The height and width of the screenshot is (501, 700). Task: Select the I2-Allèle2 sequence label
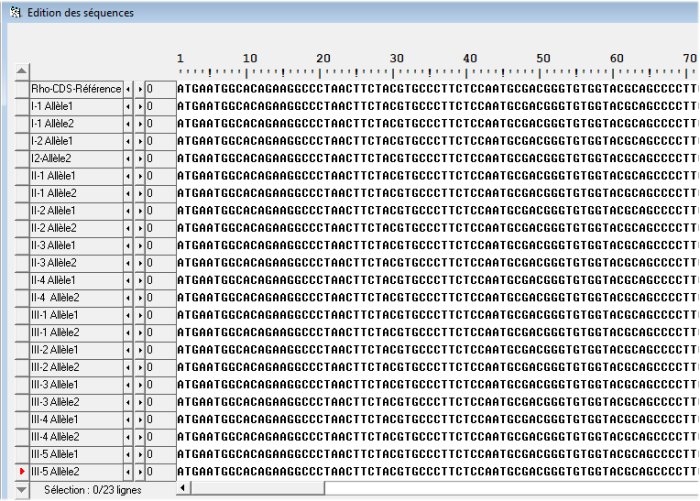76,158
